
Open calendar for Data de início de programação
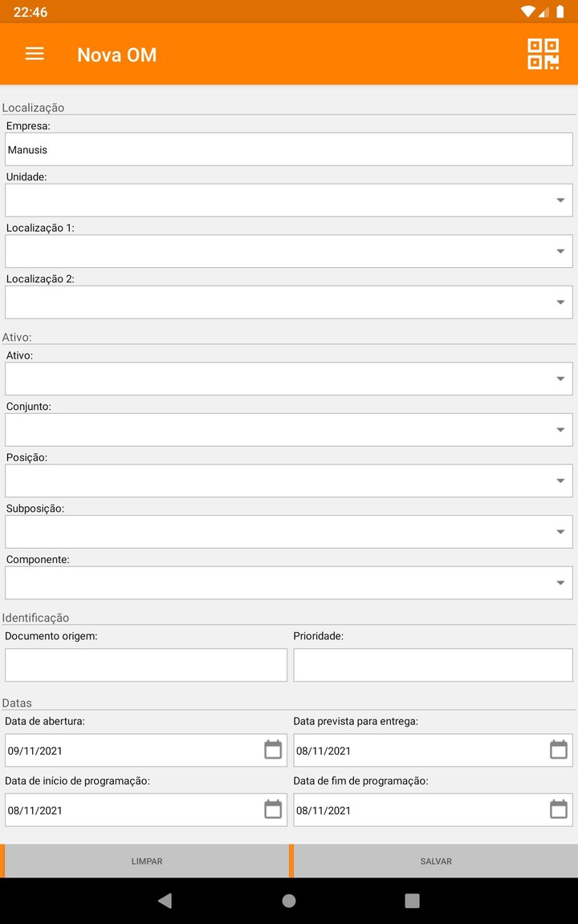pos(274,809)
